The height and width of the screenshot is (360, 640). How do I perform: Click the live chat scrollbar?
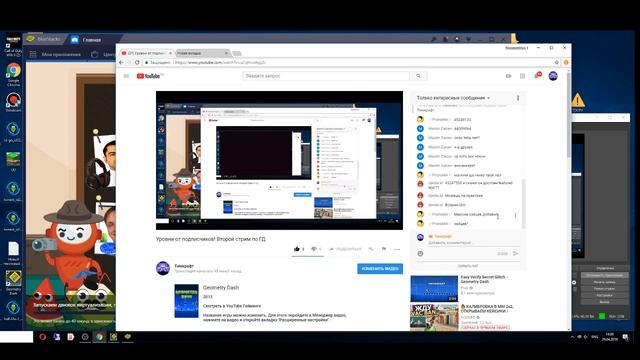tap(523, 203)
